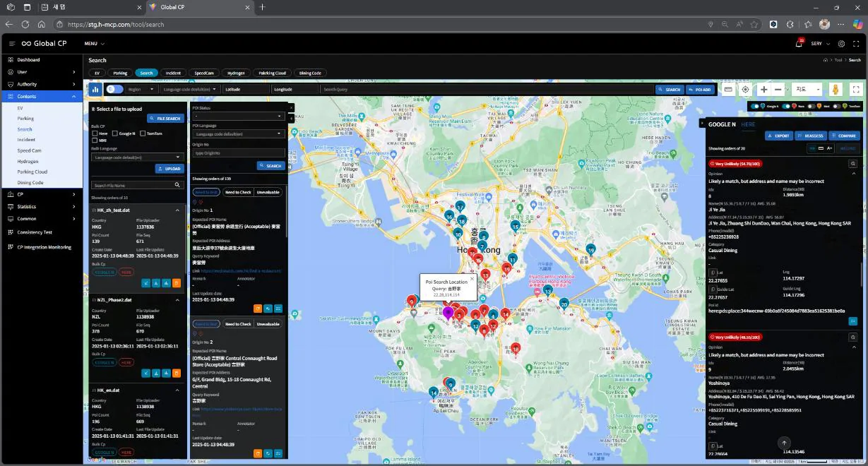This screenshot has width=868, height=466.
Task: Open the map type 지도 dropdown
Action: (807, 90)
